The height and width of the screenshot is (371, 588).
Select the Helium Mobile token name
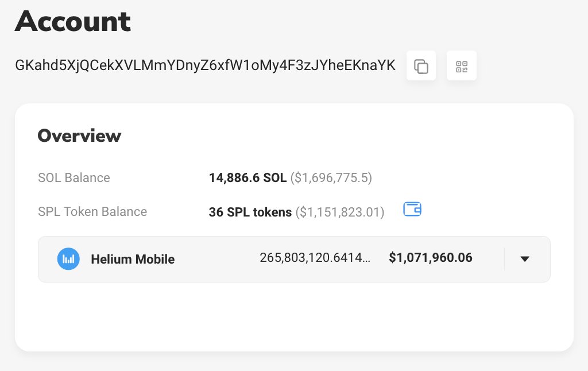tap(133, 259)
